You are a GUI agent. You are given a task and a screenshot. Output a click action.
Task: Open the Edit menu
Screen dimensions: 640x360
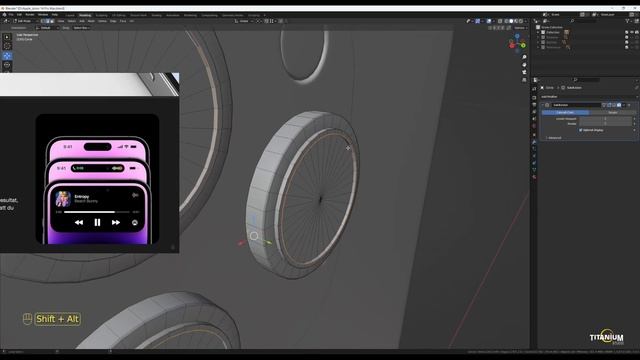[x=19, y=15]
